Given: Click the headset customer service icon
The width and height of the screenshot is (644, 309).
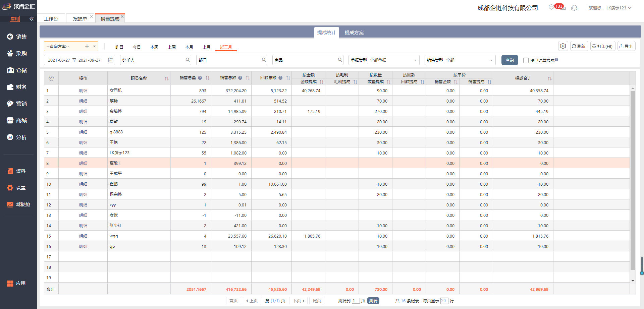Looking at the screenshot, I should click(574, 8).
